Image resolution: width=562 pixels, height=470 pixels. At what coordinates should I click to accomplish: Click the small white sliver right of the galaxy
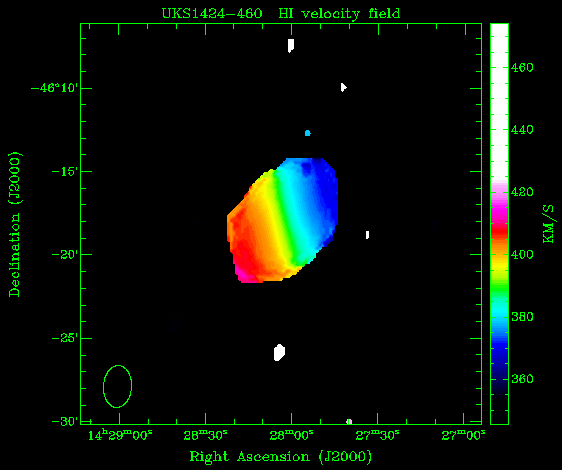coord(367,235)
